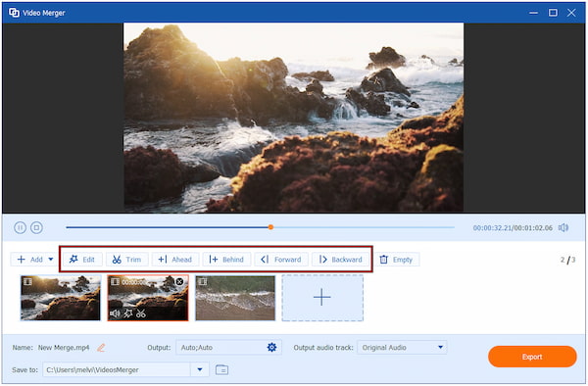Move selected clip Forward
Image resolution: width=588 pixels, height=386 pixels.
point(281,260)
